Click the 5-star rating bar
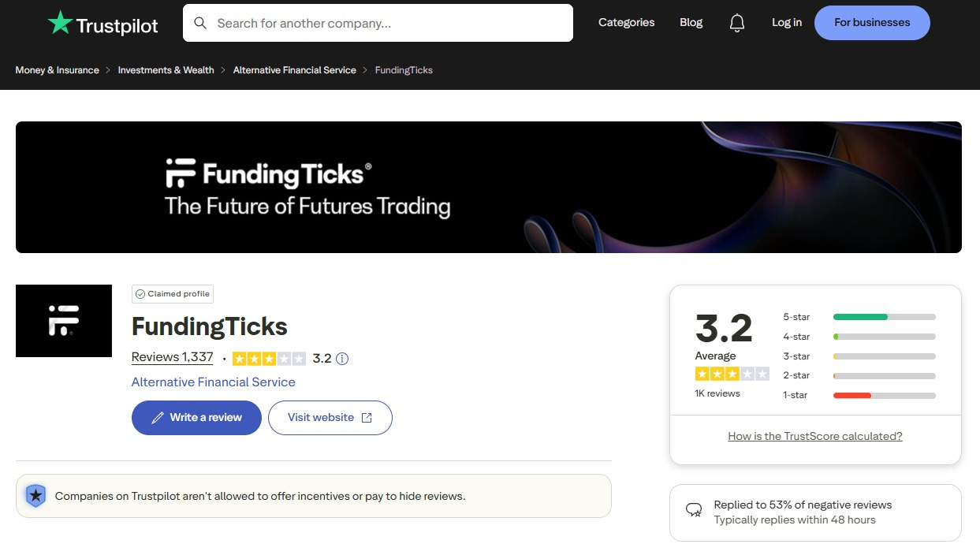 click(884, 315)
